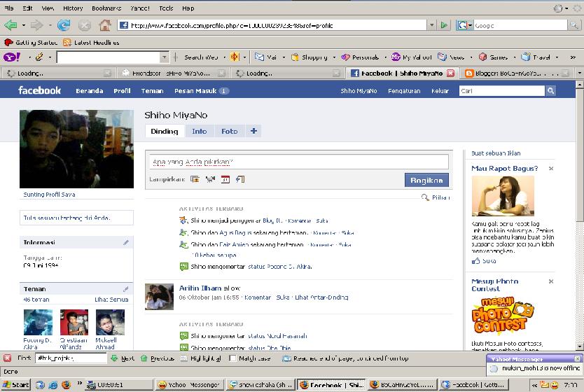Click the Facebook search magnifier button
The width and height of the screenshot is (584, 392).
tap(550, 90)
